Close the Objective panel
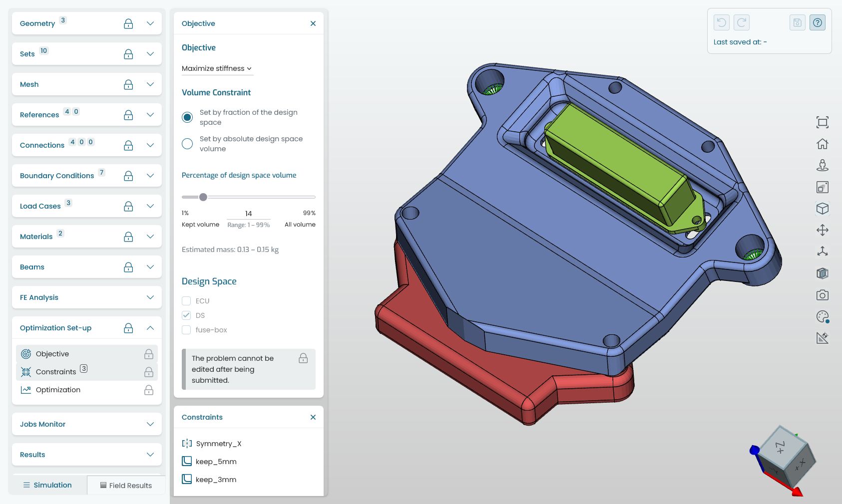Screen dimensions: 842x504 pyautogui.click(x=313, y=23)
